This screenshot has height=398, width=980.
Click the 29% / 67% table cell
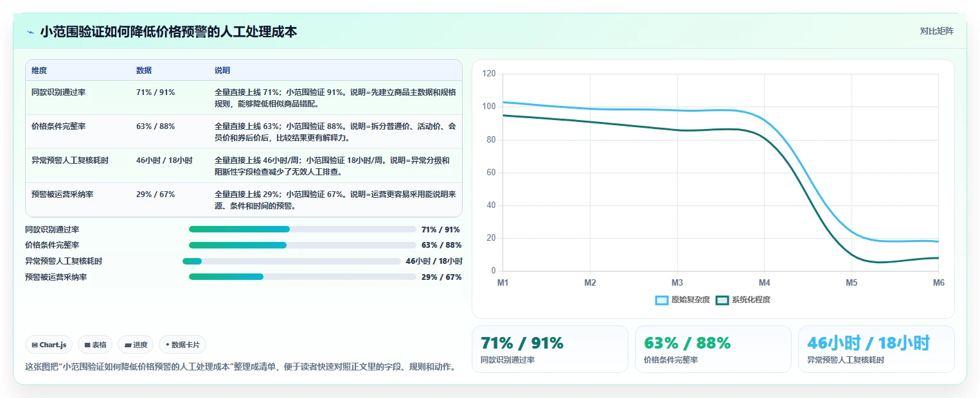point(156,195)
